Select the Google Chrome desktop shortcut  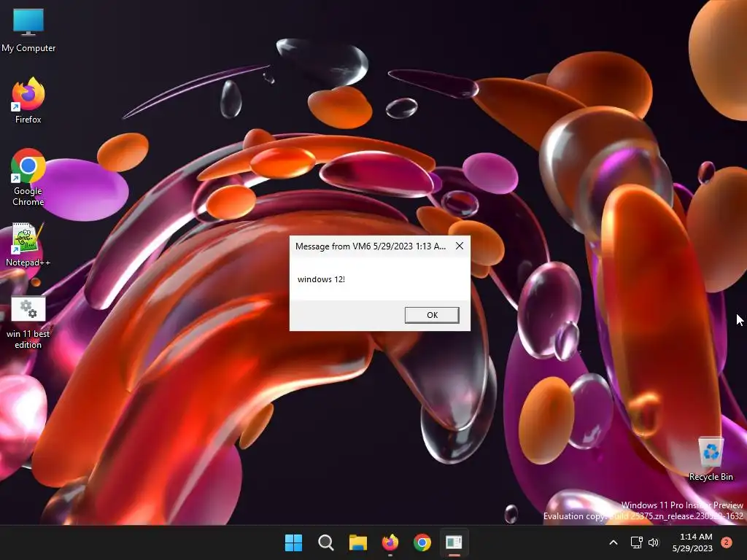[x=28, y=177]
